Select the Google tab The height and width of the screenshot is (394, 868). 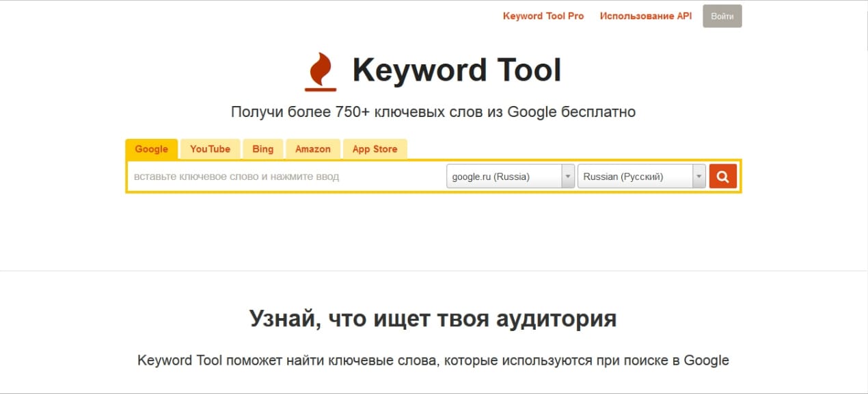[152, 149]
